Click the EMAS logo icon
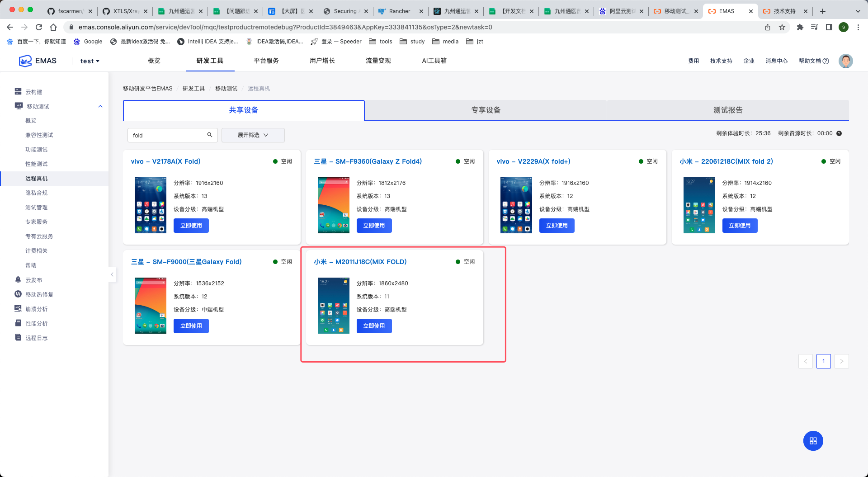 tap(25, 61)
